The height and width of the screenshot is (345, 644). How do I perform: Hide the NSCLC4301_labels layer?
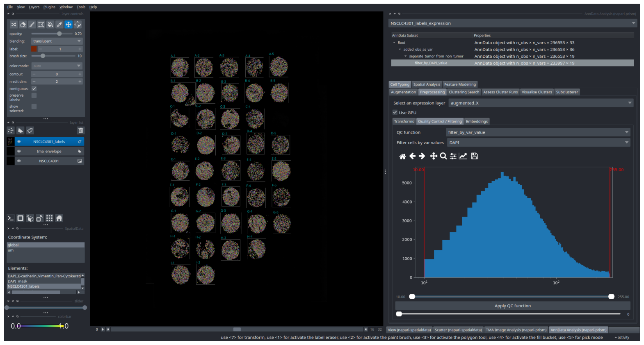[x=19, y=142]
